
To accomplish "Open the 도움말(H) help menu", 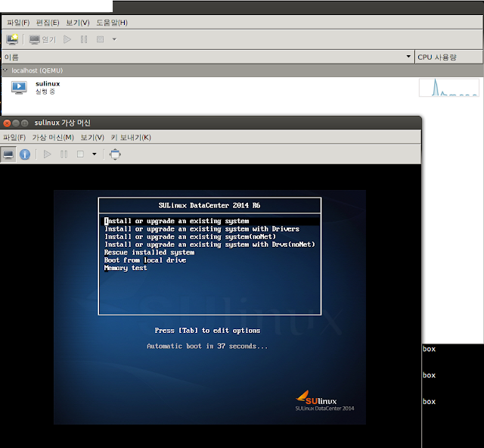I will pyautogui.click(x=112, y=23).
